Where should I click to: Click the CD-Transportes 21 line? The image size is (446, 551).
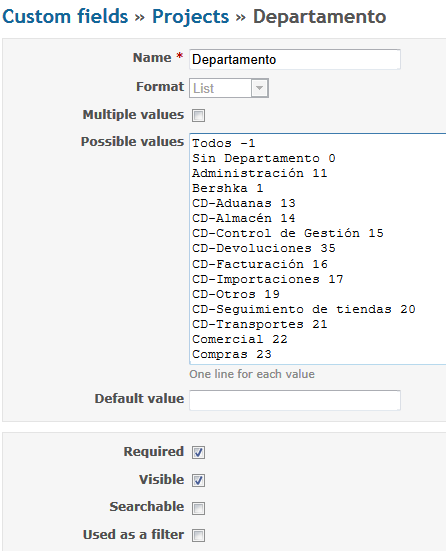pos(259,324)
